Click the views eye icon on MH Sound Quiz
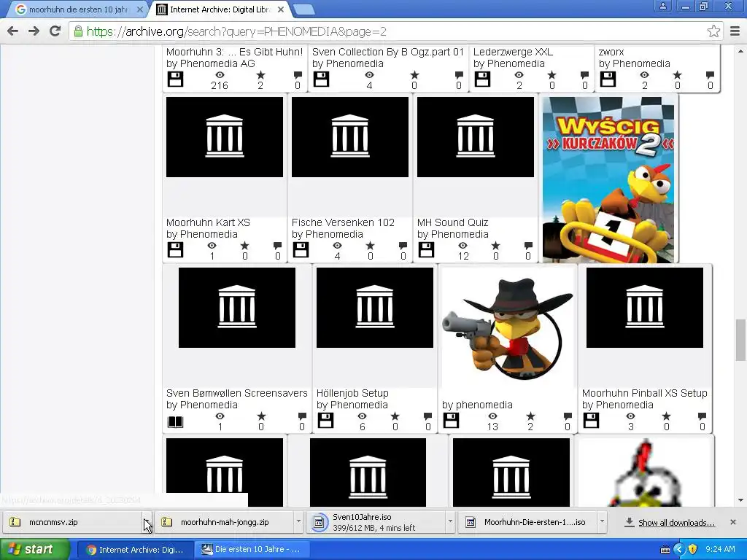747x560 pixels. coord(462,246)
